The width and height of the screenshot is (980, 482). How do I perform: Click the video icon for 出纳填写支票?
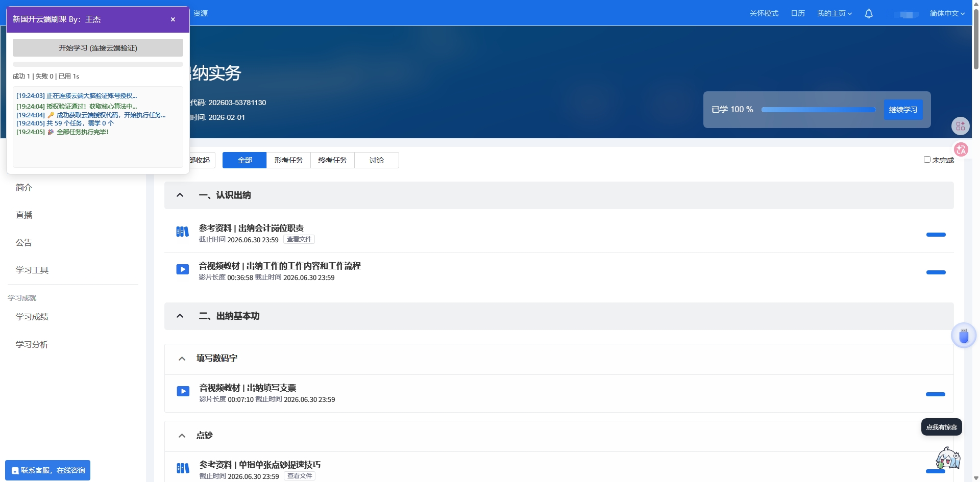(x=183, y=391)
